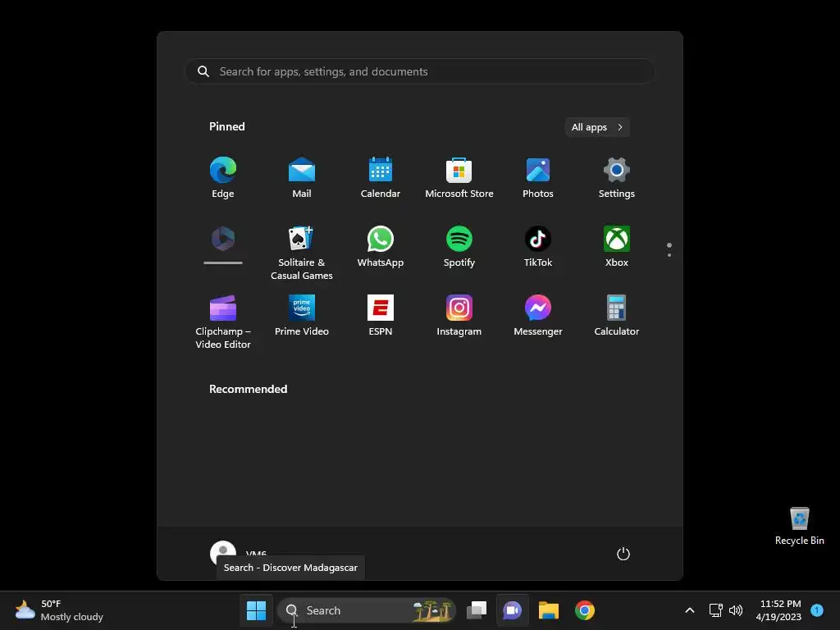Screen dimensions: 840x630
Task: Click the unlabeled pinned app still installing
Action: click(223, 245)
